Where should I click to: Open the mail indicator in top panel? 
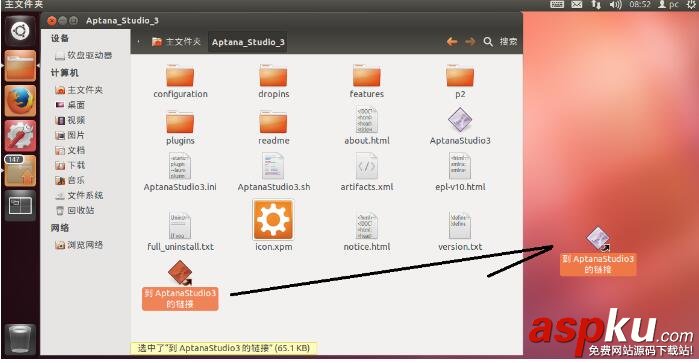(577, 4)
